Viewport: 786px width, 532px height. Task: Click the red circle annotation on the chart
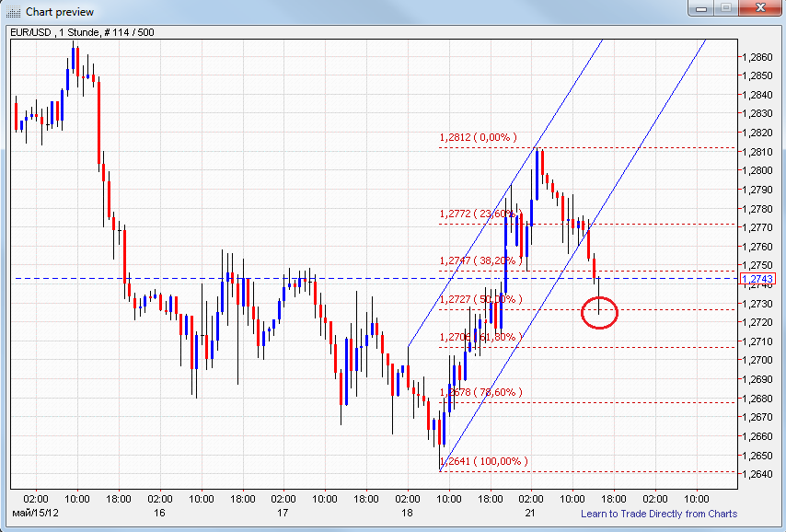click(600, 312)
